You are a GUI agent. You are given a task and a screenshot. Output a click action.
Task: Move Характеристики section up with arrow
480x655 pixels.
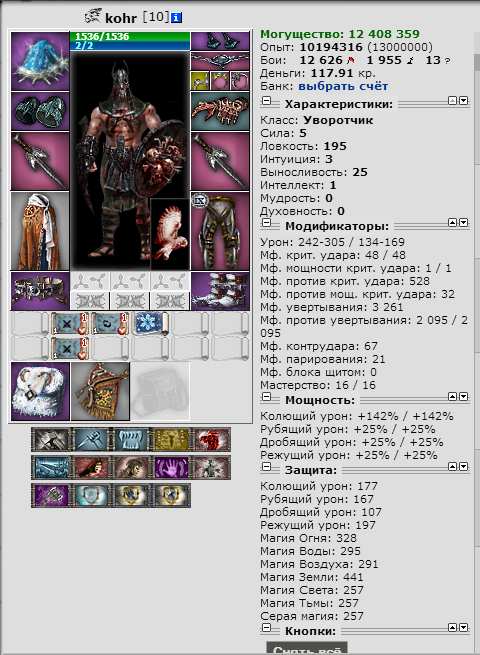tap(452, 101)
